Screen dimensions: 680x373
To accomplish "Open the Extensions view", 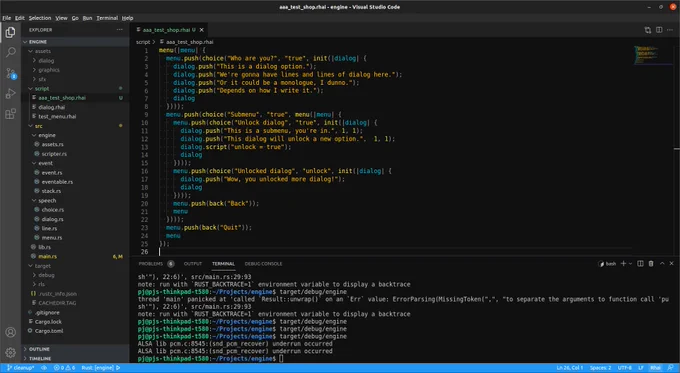I will [10, 114].
